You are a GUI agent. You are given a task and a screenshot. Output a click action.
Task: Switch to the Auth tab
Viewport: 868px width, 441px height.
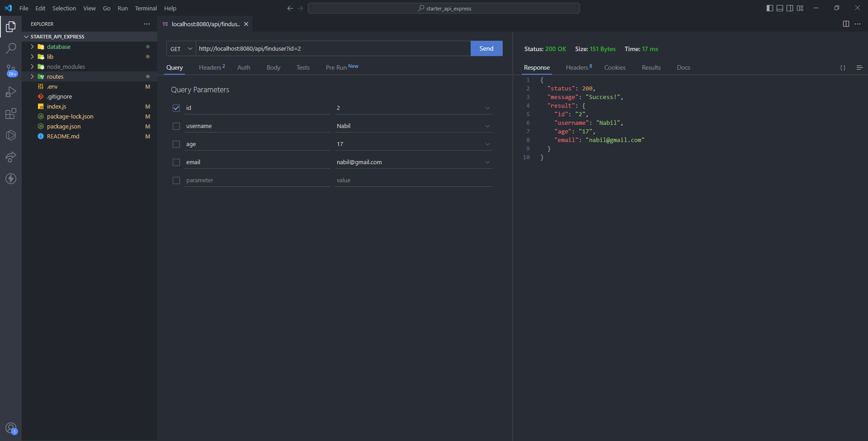244,67
